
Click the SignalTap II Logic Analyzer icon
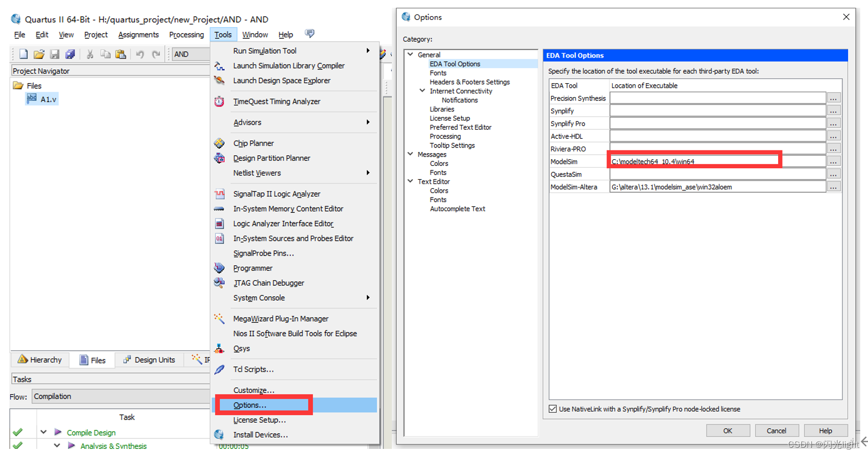[219, 194]
